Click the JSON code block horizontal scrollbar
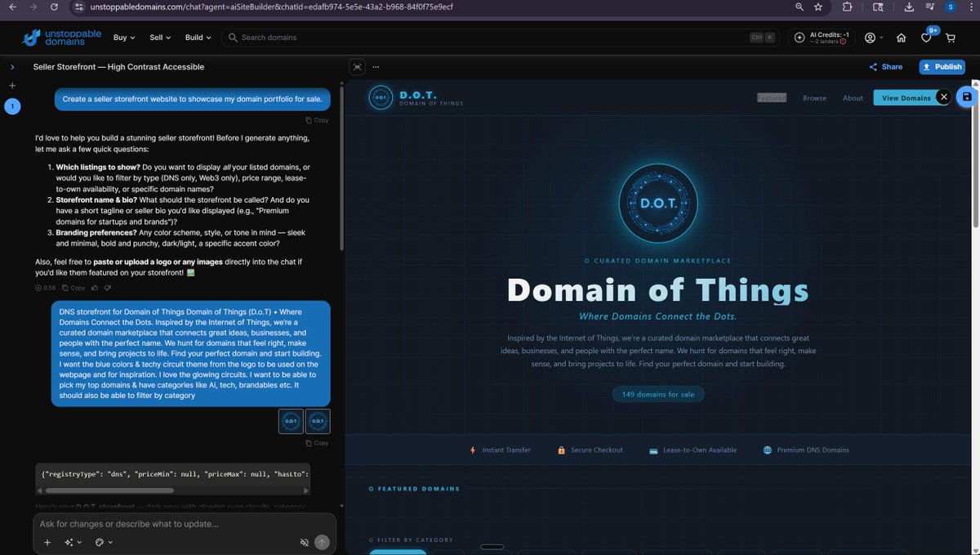The height and width of the screenshot is (555, 980). coord(109,490)
